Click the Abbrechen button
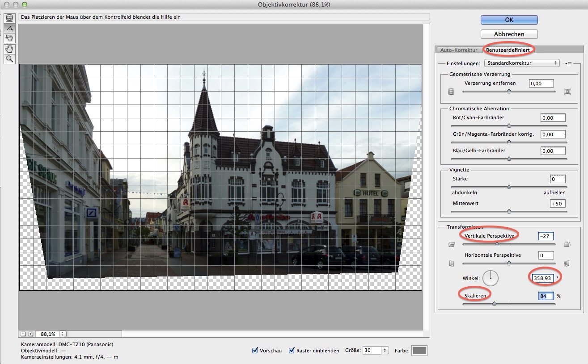 point(509,34)
